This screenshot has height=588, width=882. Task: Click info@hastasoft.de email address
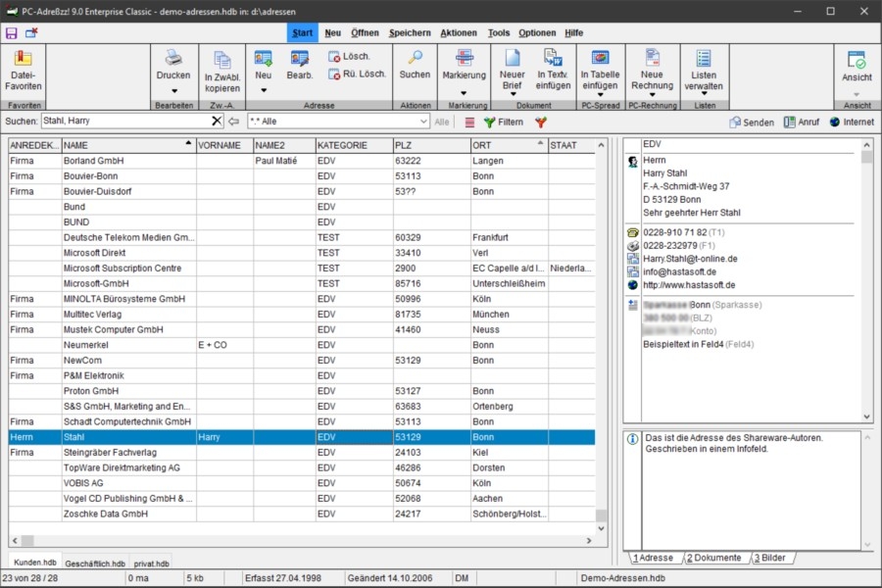pos(679,272)
